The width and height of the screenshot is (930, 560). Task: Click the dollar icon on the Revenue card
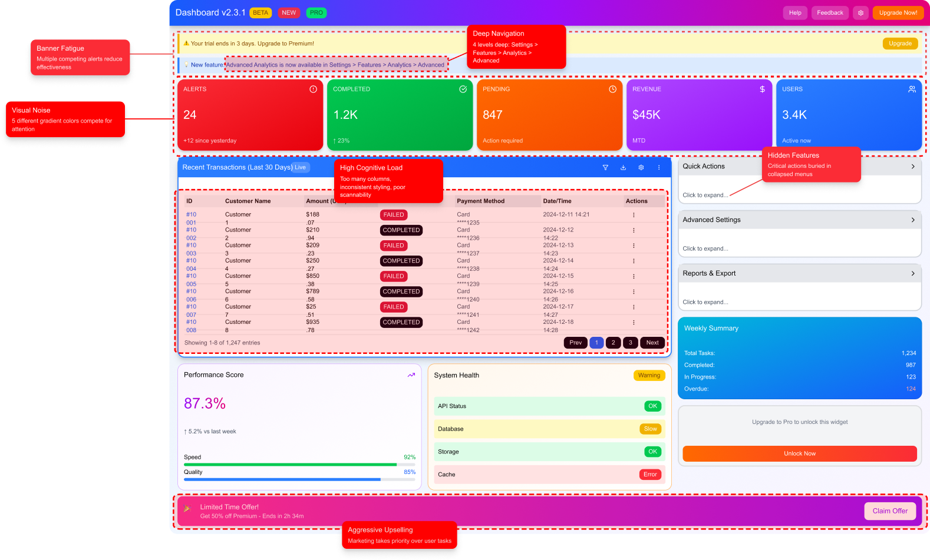click(762, 90)
